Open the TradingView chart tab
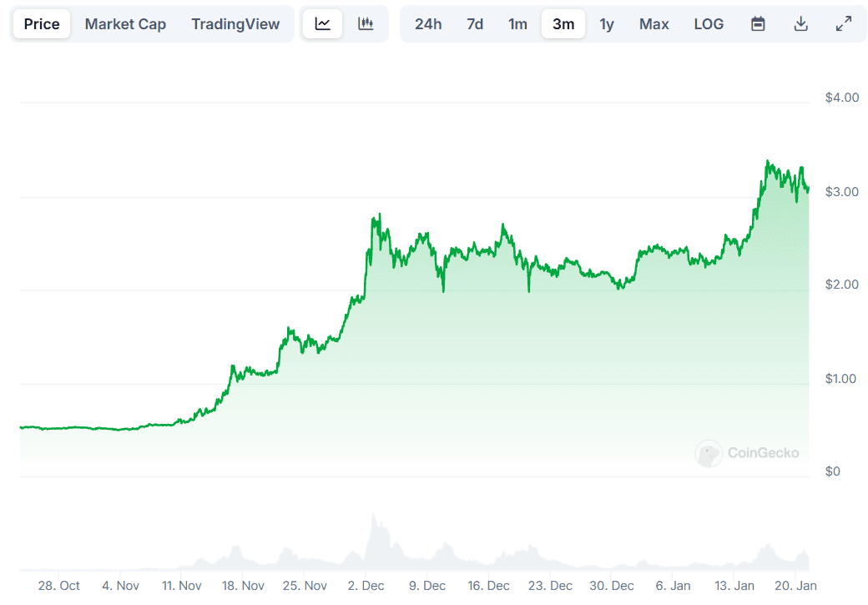868x605 pixels. [235, 24]
